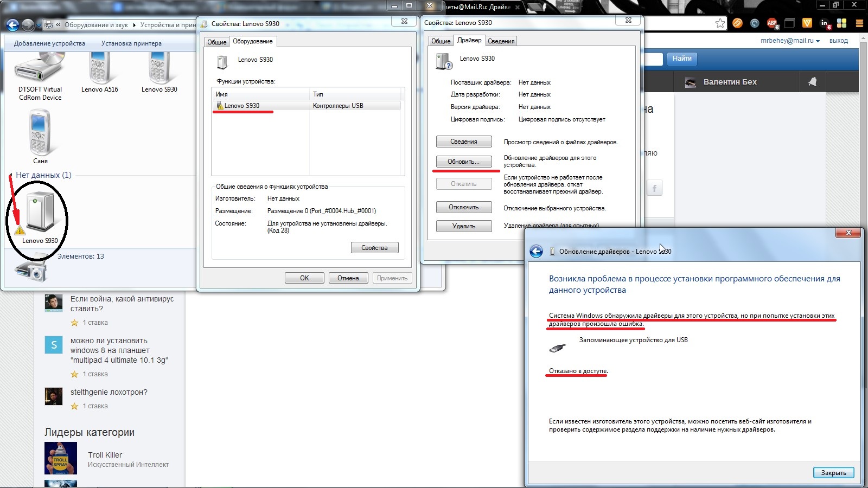
Task: Switch to the Оборудование tab
Action: coord(253,41)
